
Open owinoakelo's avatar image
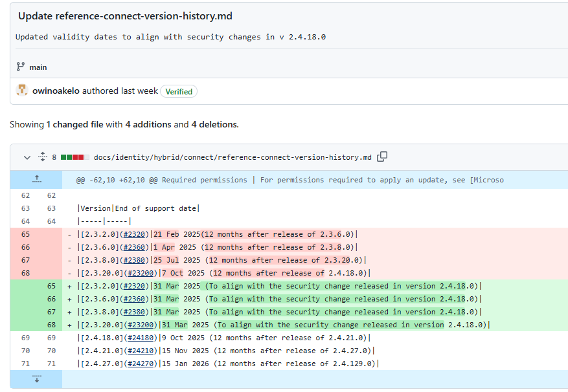tap(22, 90)
